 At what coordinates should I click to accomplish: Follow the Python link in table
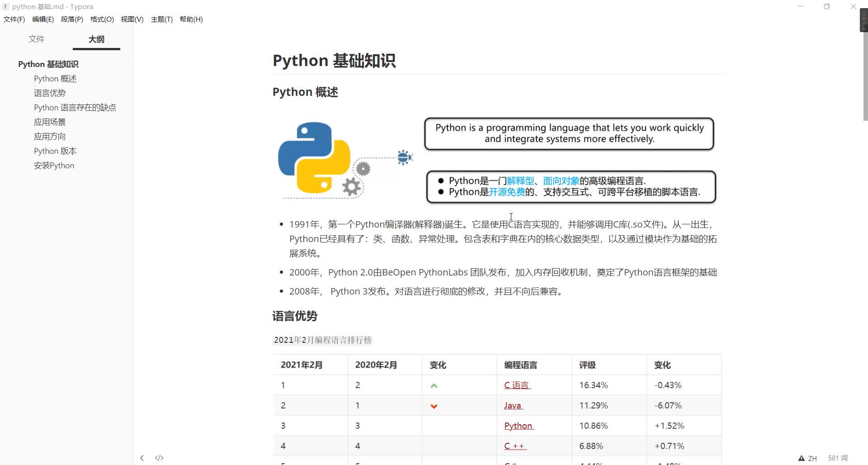pyautogui.click(x=519, y=426)
